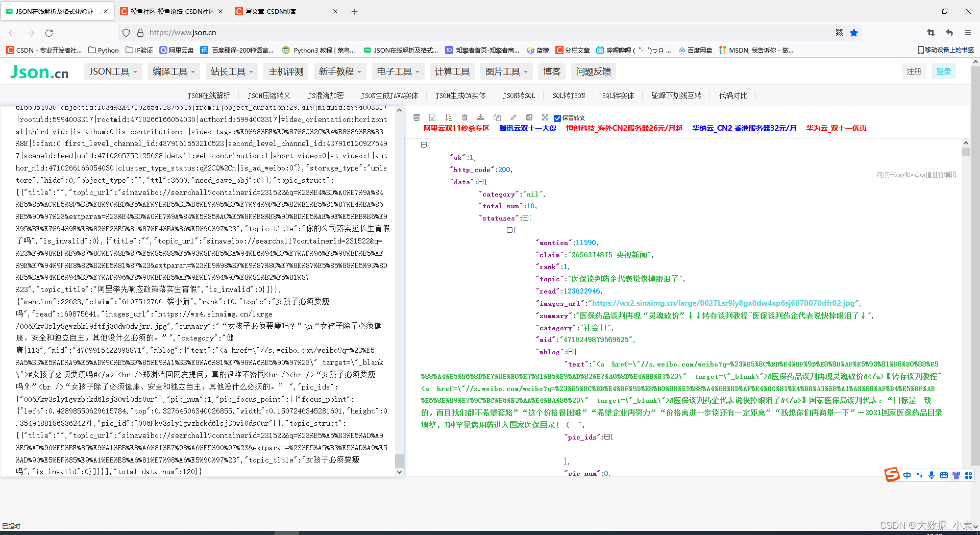The image size is (980, 535).
Task: Select the JSON压缩转义 sub-menu item
Action: [269, 95]
